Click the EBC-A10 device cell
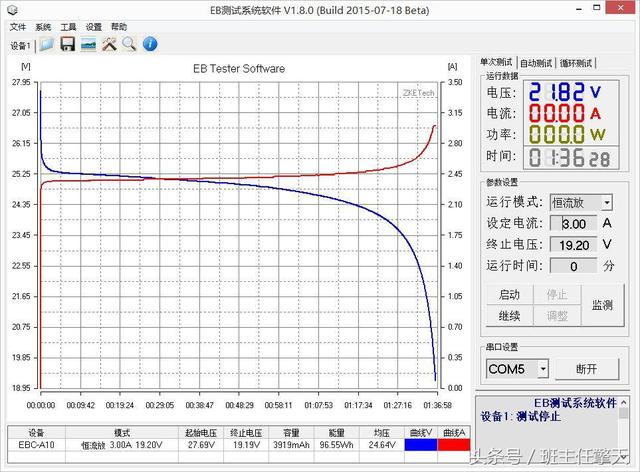Viewport: 640px width, 472px height. [x=36, y=445]
